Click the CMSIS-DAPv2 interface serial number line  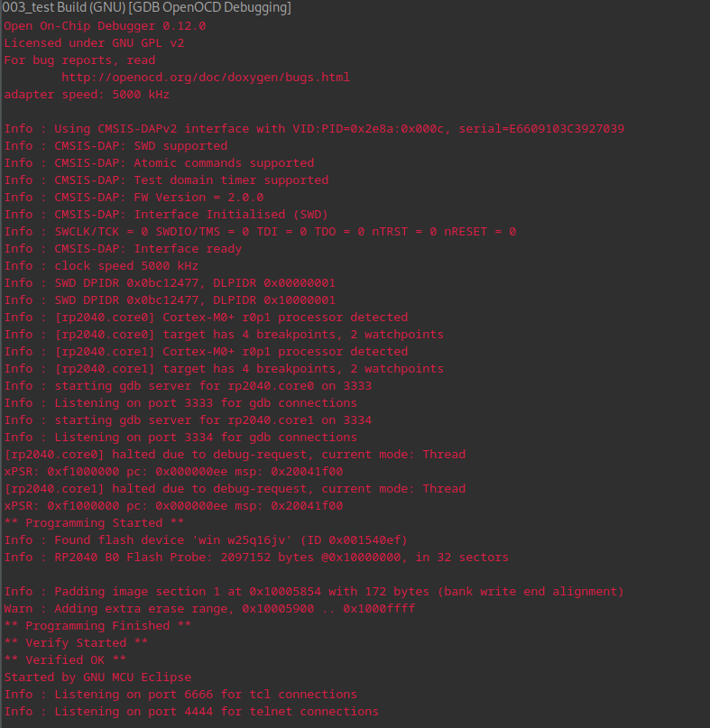[x=314, y=129]
